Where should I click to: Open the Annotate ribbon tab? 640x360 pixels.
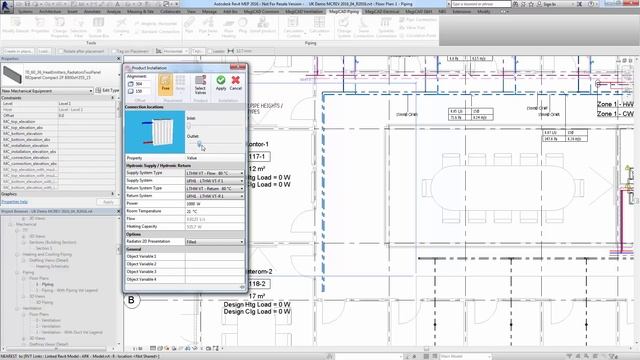[92, 11]
